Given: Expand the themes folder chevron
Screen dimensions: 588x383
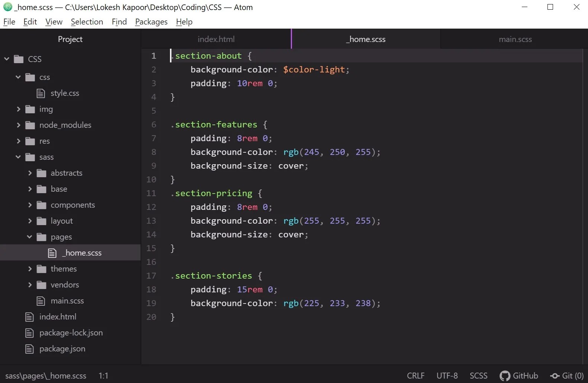Looking at the screenshot, I should (30, 269).
